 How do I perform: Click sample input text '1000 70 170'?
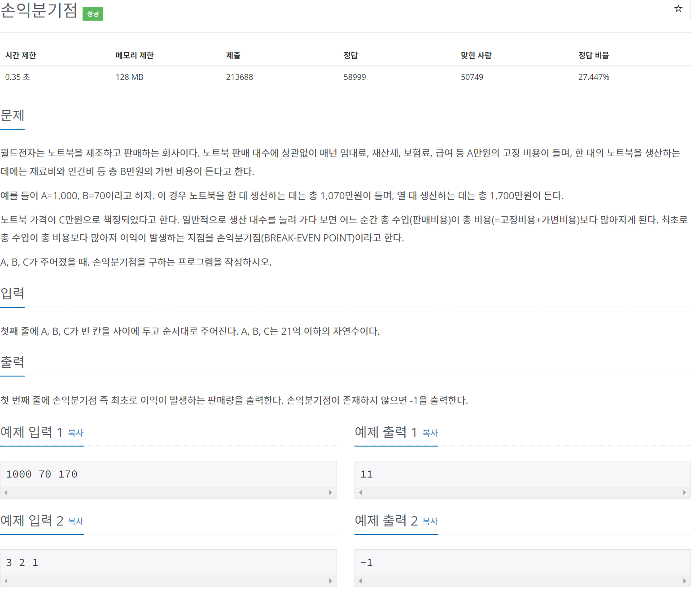pos(42,474)
